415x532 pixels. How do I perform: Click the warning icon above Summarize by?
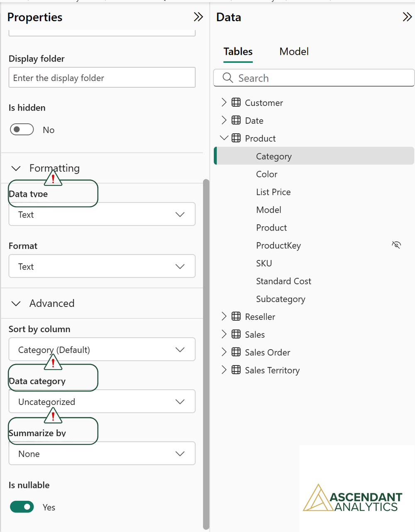53,416
